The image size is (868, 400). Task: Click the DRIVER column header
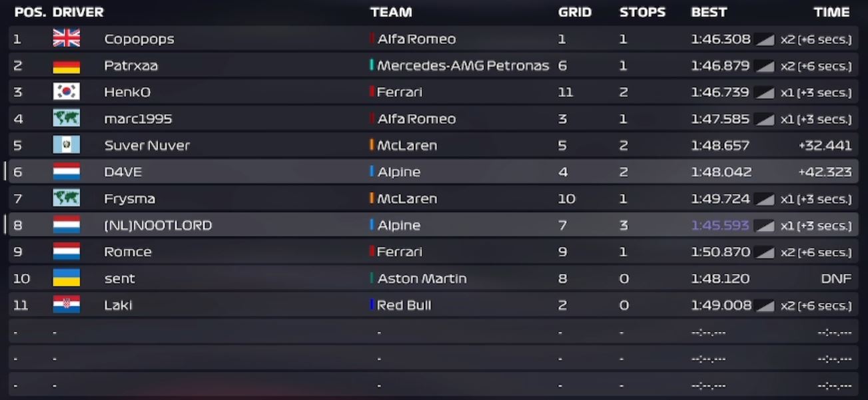click(78, 12)
